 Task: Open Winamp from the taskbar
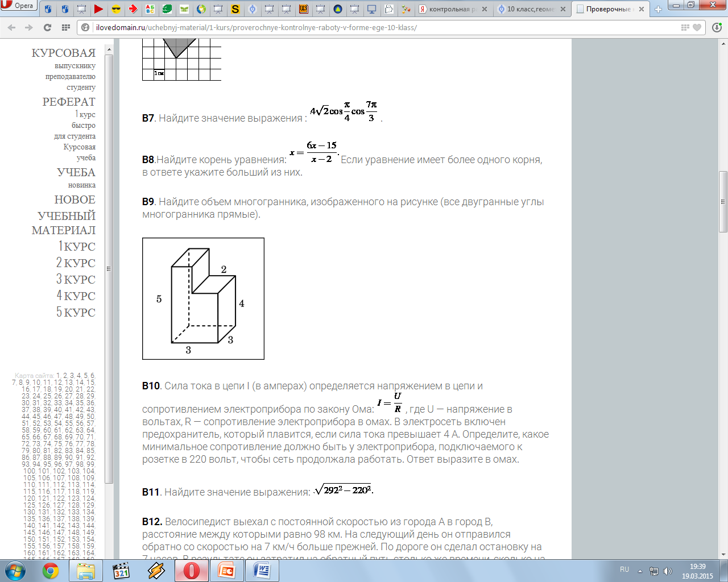coord(156,571)
